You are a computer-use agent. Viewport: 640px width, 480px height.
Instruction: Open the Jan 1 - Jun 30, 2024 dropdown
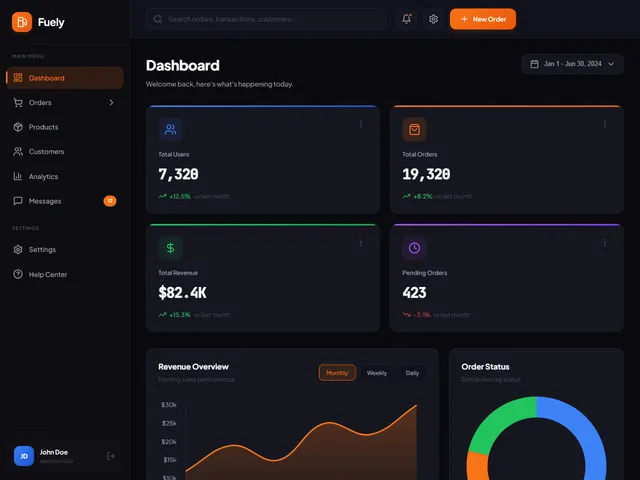(572, 64)
